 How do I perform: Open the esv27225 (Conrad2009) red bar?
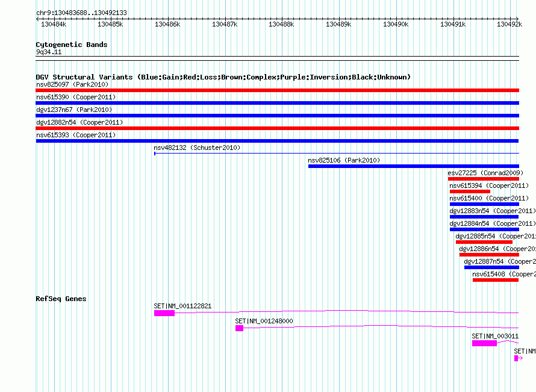click(484, 179)
